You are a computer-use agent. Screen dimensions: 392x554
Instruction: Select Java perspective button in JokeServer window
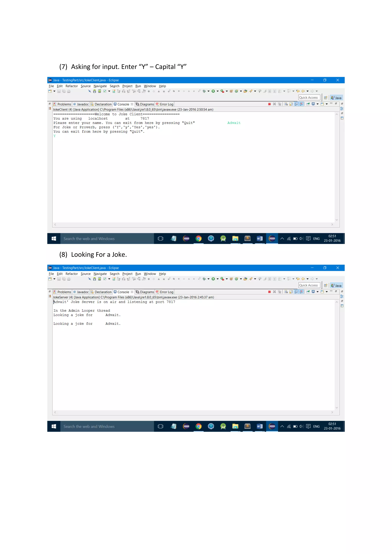click(x=336, y=285)
